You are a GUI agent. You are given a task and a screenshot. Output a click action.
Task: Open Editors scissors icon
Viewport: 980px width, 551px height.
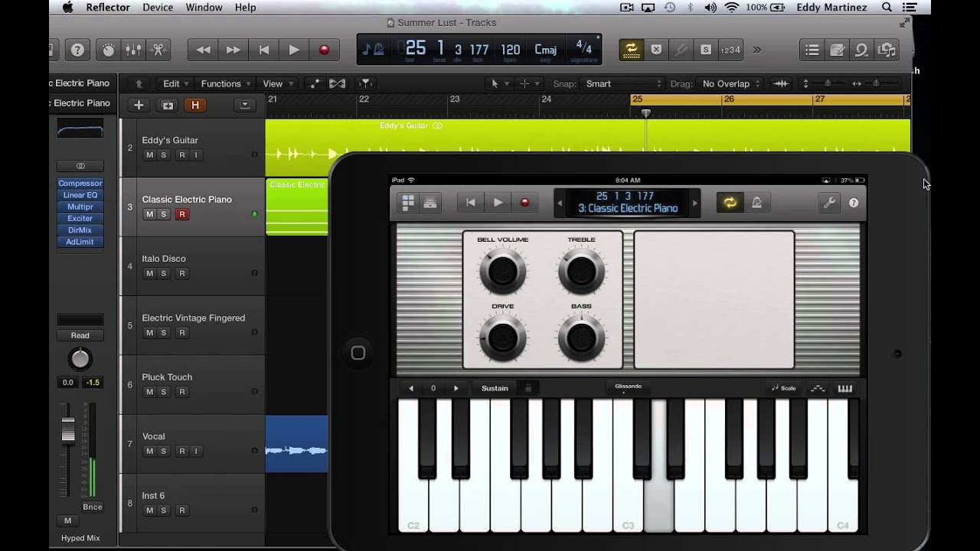158,50
